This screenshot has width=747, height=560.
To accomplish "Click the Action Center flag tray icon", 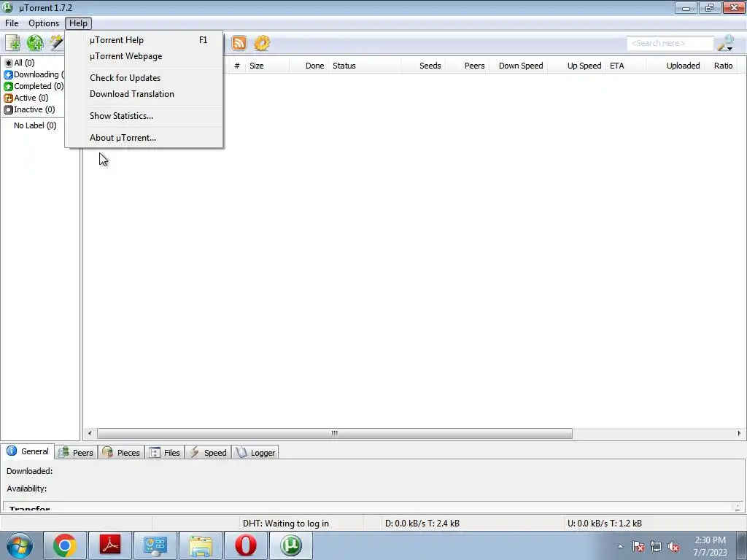I will pyautogui.click(x=638, y=546).
